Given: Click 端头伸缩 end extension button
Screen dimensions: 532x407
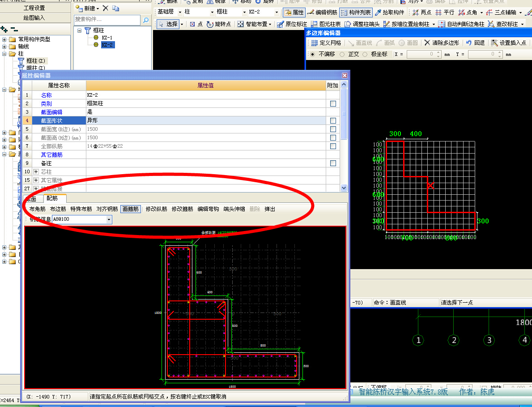Looking at the screenshot, I should pyautogui.click(x=234, y=209).
